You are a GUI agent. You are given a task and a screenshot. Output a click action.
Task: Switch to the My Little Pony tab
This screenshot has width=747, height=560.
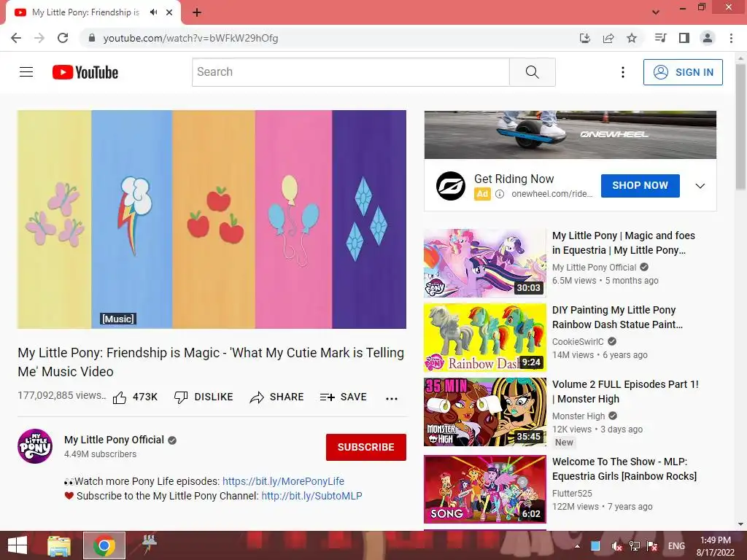(x=86, y=12)
